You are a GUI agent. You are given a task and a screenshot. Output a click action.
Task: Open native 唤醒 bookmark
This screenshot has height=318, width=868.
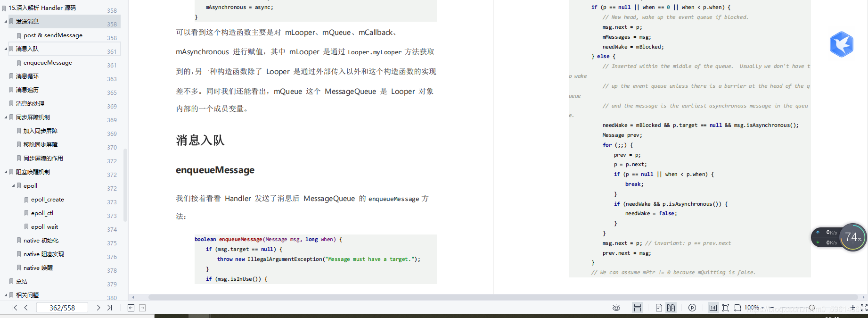(x=38, y=268)
